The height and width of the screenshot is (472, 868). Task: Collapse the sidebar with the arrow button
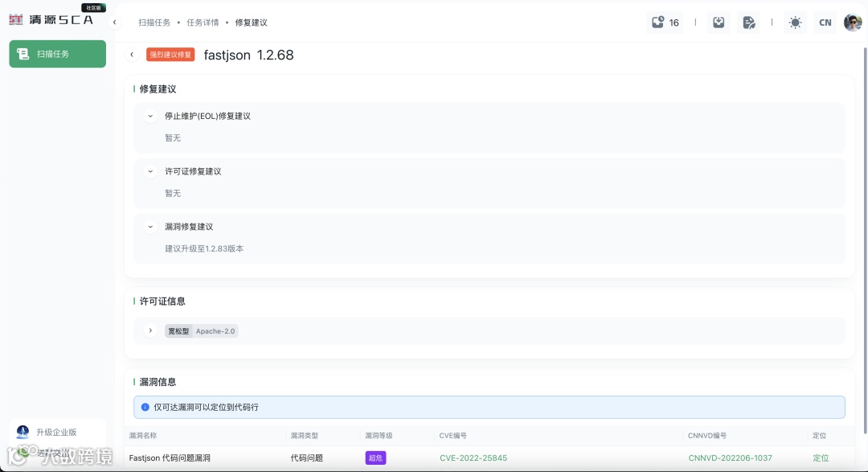pyautogui.click(x=115, y=23)
